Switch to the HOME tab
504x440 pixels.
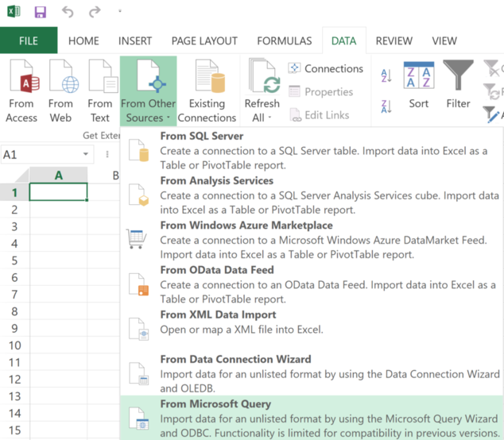coord(83,41)
